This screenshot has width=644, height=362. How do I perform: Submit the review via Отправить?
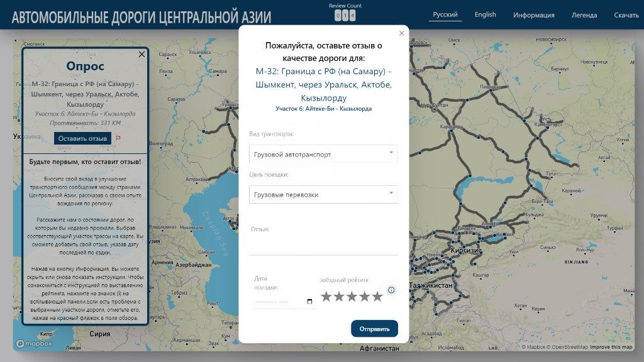click(x=375, y=328)
